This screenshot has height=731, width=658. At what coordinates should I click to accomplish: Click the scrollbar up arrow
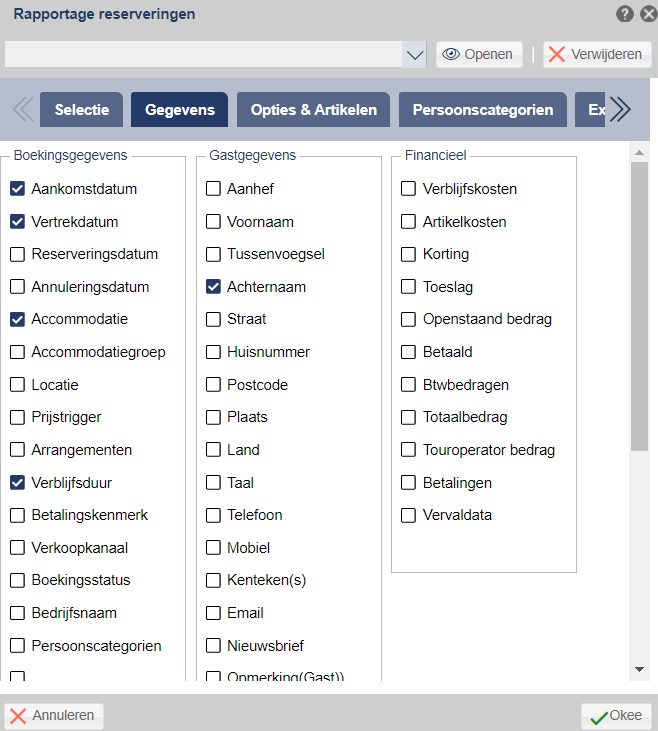pos(639,153)
